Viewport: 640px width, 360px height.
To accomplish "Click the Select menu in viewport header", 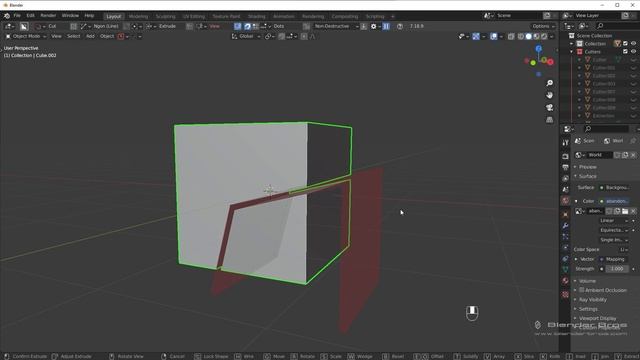I will click(x=73, y=36).
